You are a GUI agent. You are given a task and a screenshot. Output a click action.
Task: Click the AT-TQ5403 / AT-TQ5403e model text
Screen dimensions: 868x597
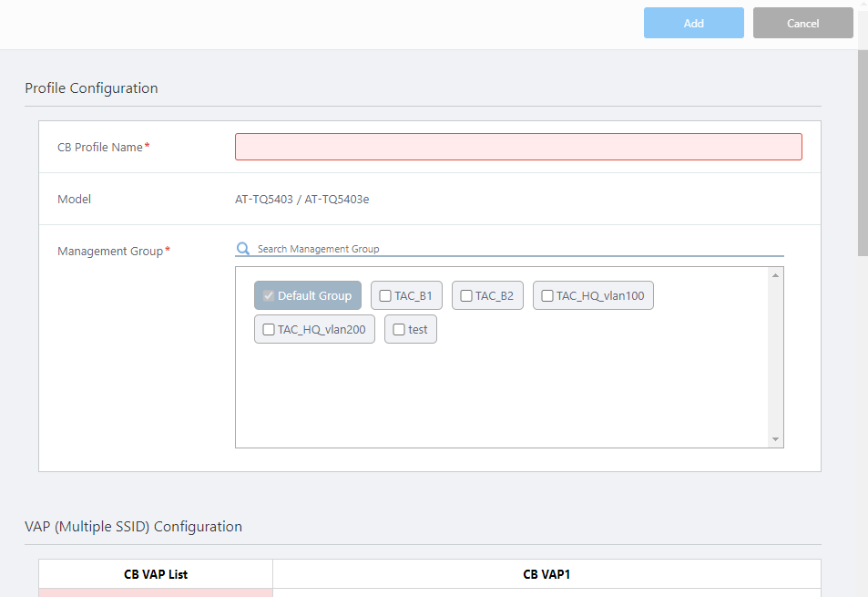pyautogui.click(x=302, y=199)
